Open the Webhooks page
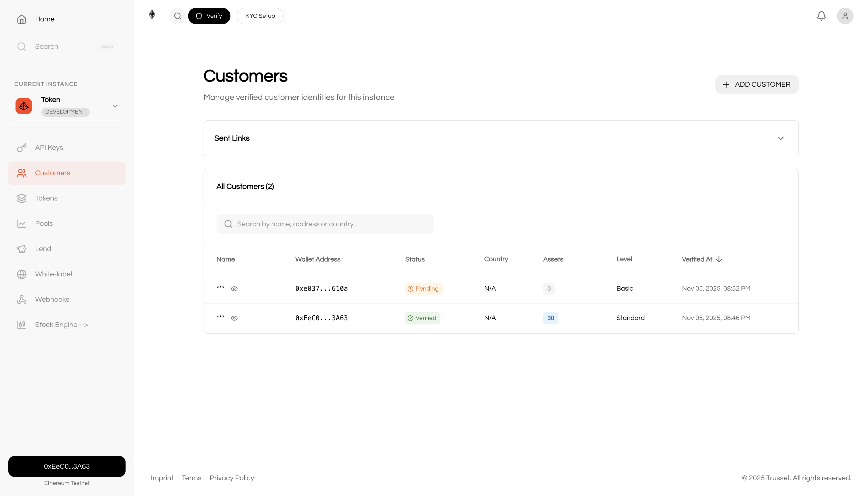 click(x=51, y=299)
